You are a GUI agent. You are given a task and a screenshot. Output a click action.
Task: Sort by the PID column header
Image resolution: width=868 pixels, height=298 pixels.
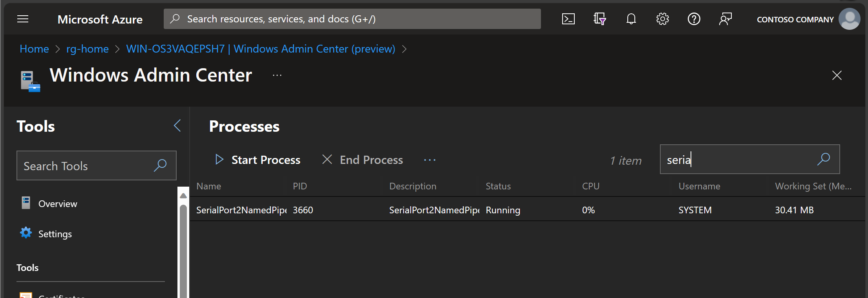click(x=300, y=186)
